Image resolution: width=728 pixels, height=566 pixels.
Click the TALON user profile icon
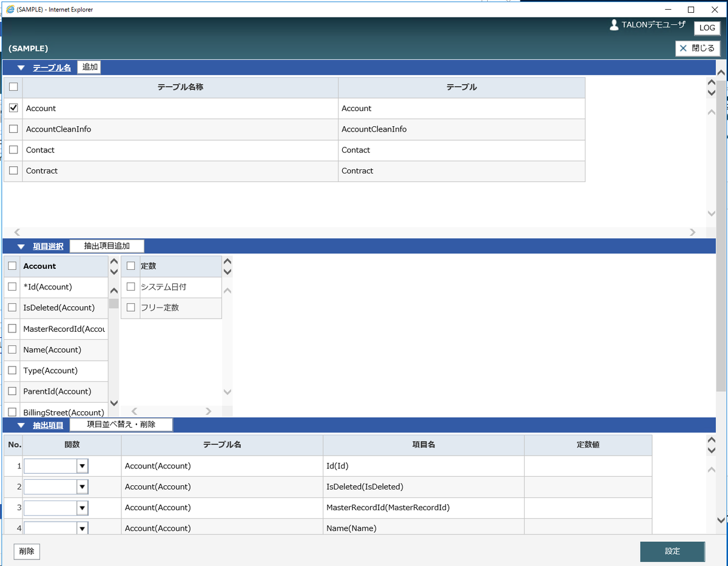tap(614, 25)
